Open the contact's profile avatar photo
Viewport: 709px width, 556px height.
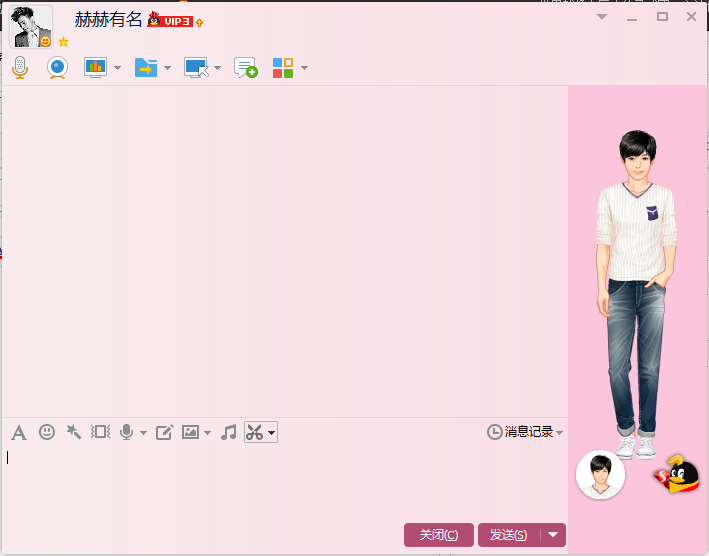click(x=31, y=27)
